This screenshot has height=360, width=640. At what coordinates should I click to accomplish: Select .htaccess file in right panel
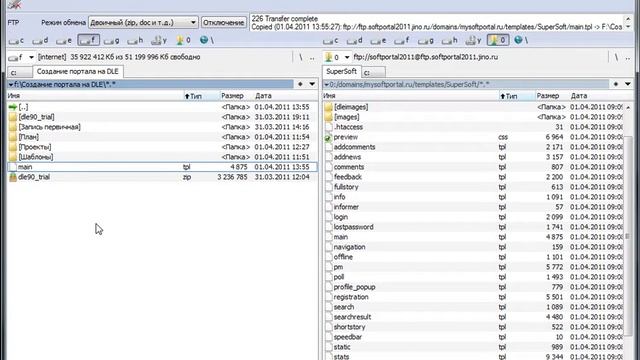tap(473, 127)
